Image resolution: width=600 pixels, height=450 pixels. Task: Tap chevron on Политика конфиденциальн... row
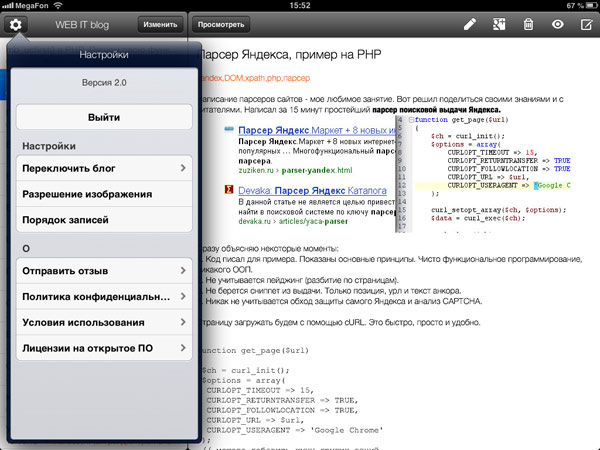[183, 296]
